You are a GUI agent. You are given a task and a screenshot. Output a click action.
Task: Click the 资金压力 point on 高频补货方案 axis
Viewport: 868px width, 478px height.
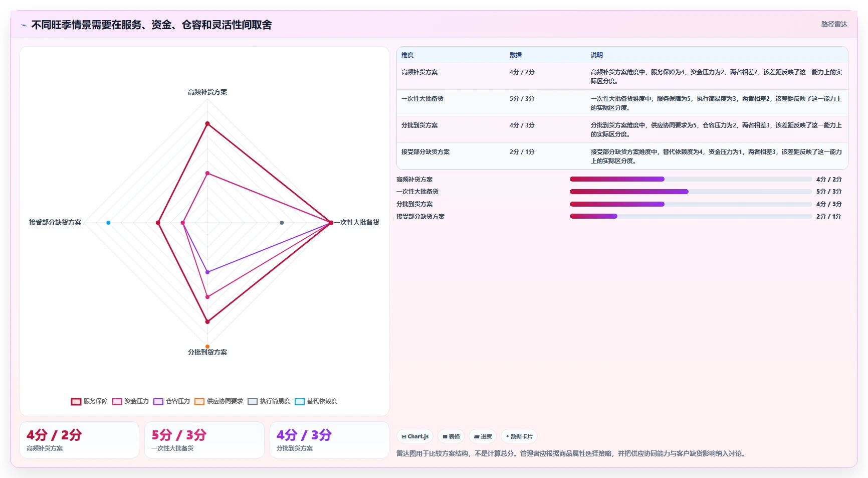pos(207,173)
